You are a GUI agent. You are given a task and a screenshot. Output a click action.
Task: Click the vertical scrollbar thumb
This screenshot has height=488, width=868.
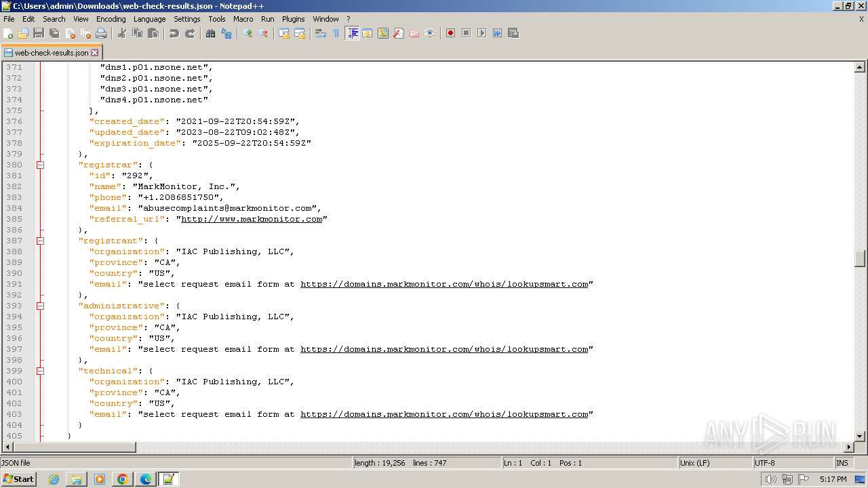860,259
